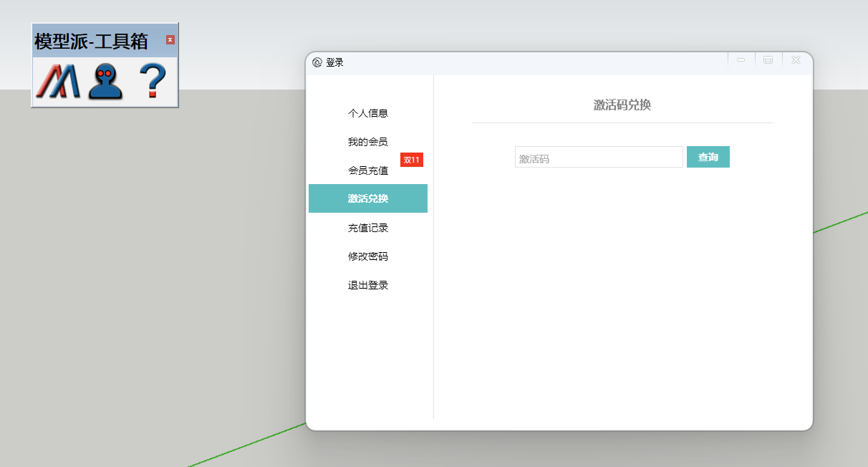868x467 pixels.
Task: Click the red 双11 promotion badge
Action: coord(411,160)
